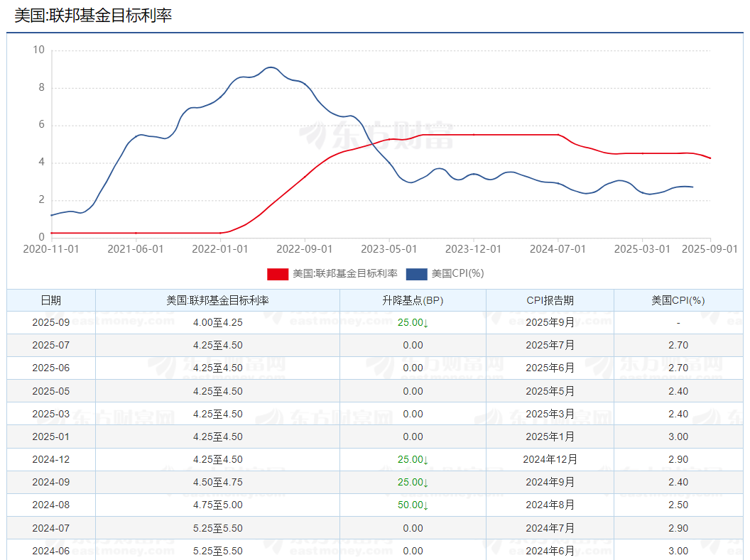Image resolution: width=750 pixels, height=560 pixels.
Task: Select date cell 2025-06
Action: (50, 368)
